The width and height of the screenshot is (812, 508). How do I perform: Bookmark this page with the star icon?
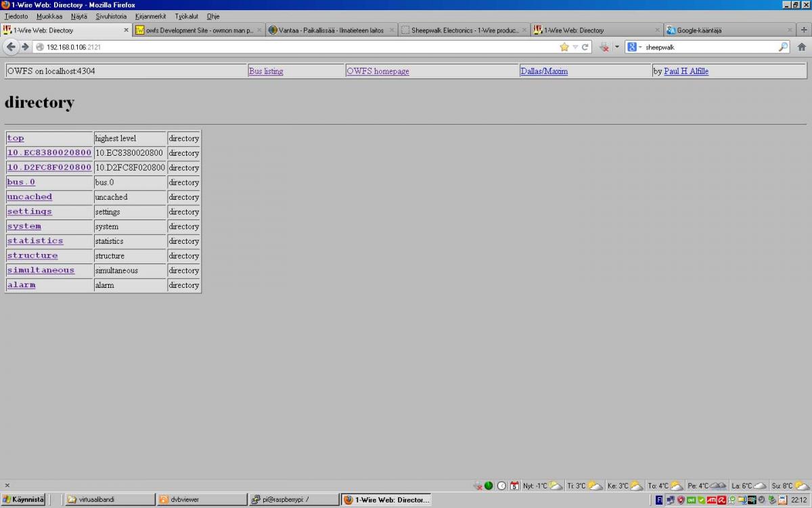pyautogui.click(x=564, y=47)
